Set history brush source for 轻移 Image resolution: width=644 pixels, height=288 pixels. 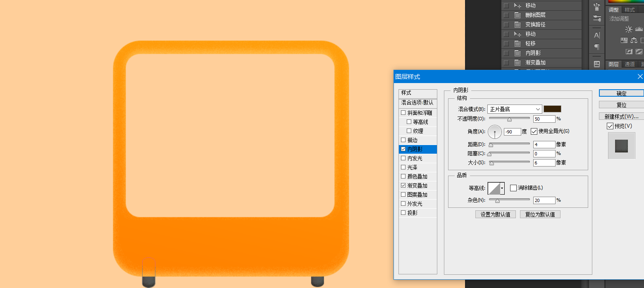click(506, 43)
